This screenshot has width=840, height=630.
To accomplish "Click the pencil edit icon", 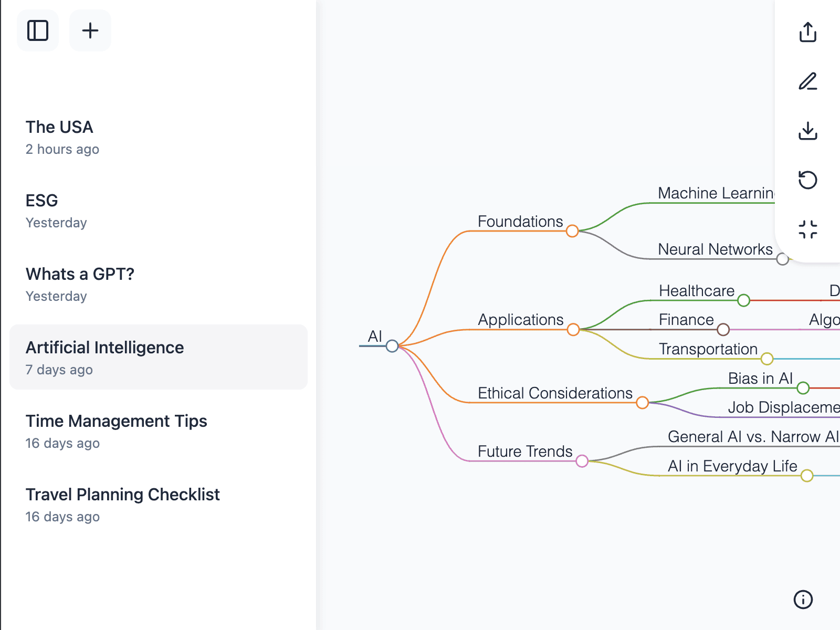I will tap(807, 81).
